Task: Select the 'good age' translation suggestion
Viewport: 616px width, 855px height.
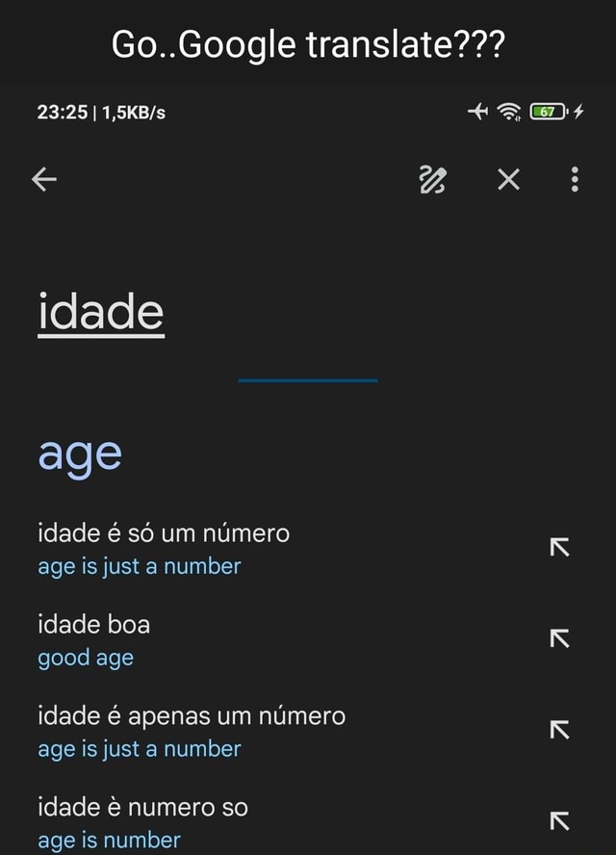Action: (x=86, y=658)
